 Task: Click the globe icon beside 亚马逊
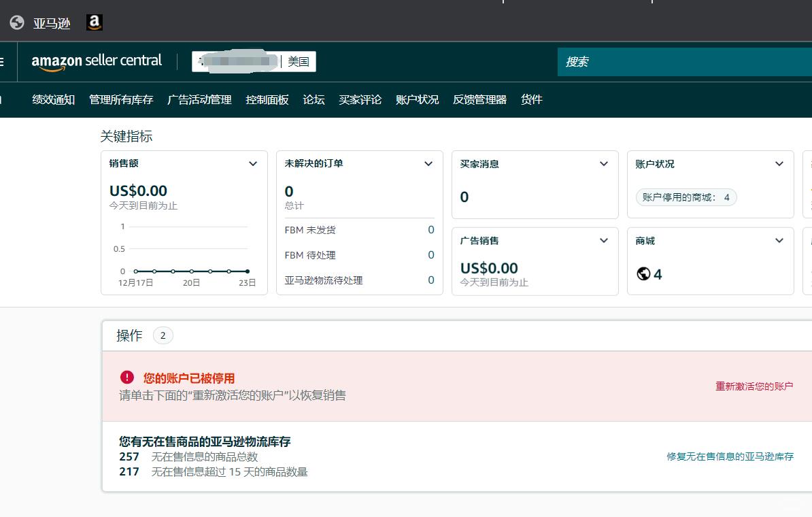pyautogui.click(x=17, y=23)
